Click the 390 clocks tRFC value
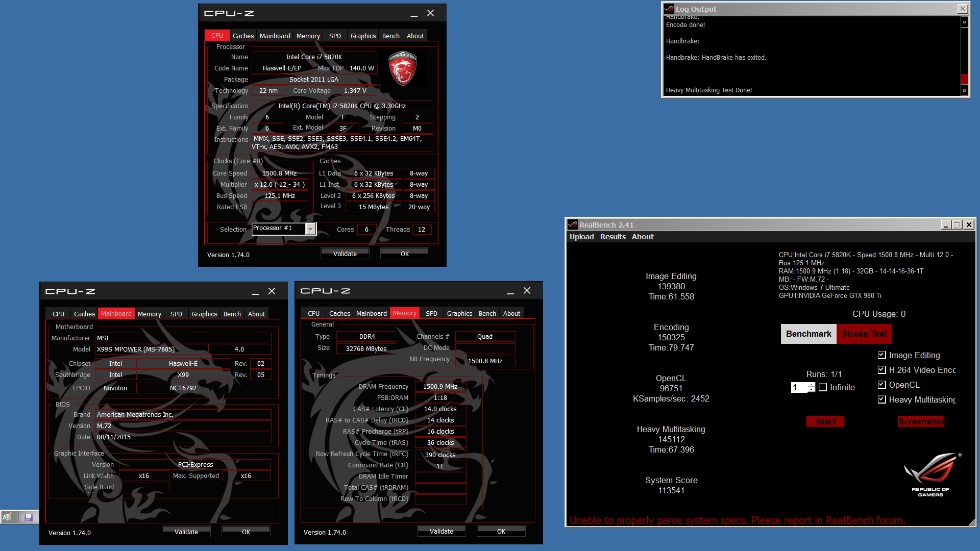Viewport: 980px width, 551px height. [x=440, y=455]
